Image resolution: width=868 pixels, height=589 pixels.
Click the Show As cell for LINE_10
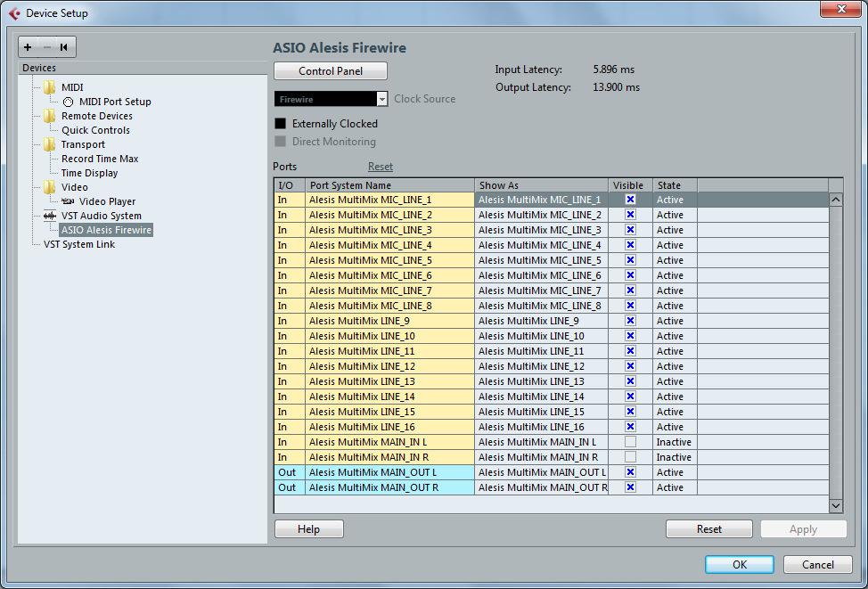click(542, 336)
